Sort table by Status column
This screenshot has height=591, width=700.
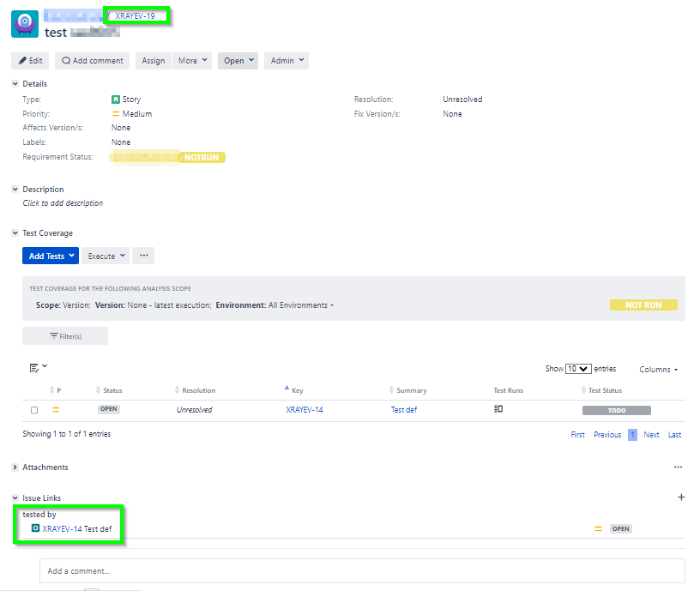click(109, 390)
